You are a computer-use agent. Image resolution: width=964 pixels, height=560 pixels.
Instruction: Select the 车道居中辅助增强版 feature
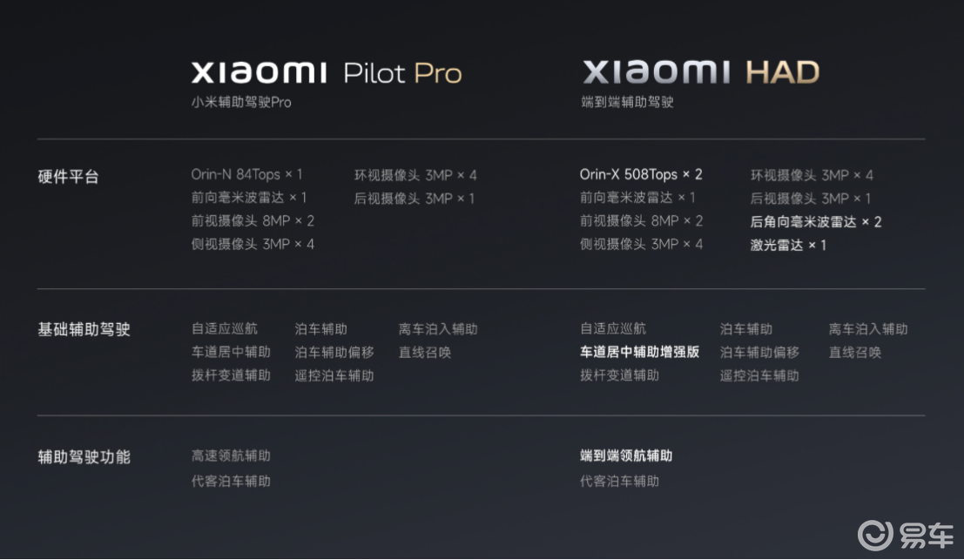(640, 352)
